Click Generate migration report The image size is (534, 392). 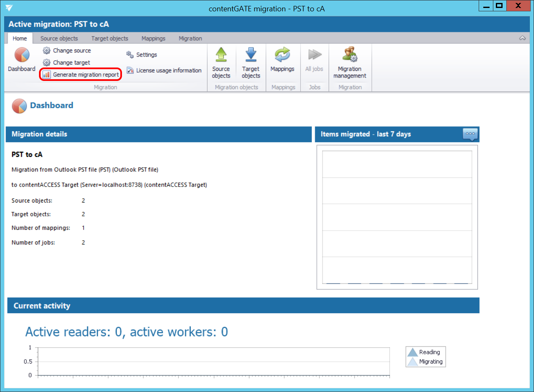pos(81,75)
